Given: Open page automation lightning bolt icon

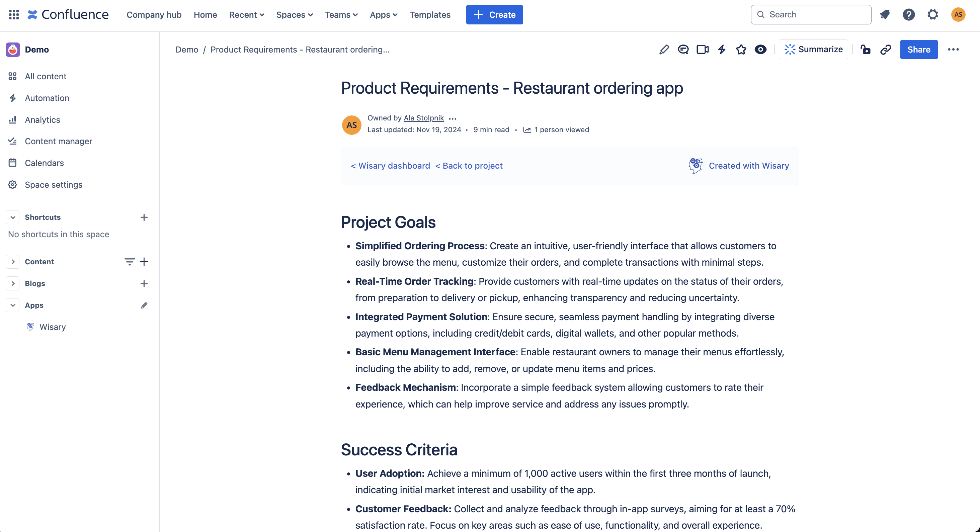Looking at the screenshot, I should pyautogui.click(x=722, y=50).
